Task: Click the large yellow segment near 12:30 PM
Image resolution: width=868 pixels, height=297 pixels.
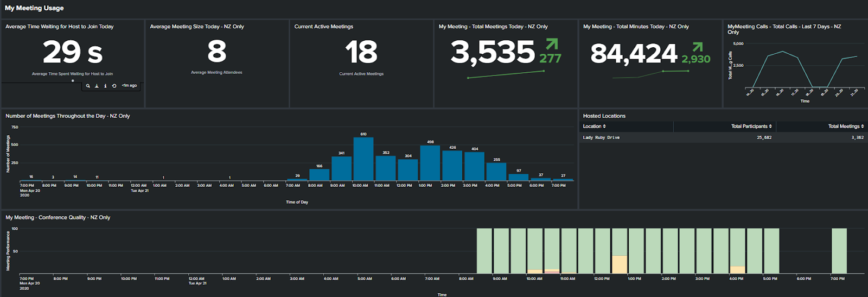Action: click(620, 264)
